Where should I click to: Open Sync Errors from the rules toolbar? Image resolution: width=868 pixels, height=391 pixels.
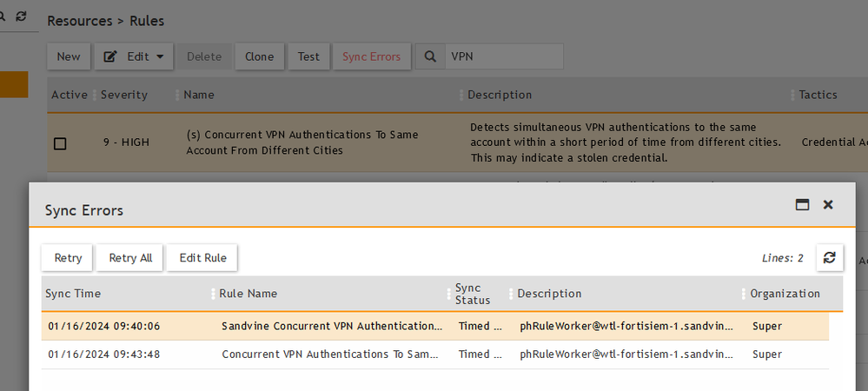click(x=371, y=56)
